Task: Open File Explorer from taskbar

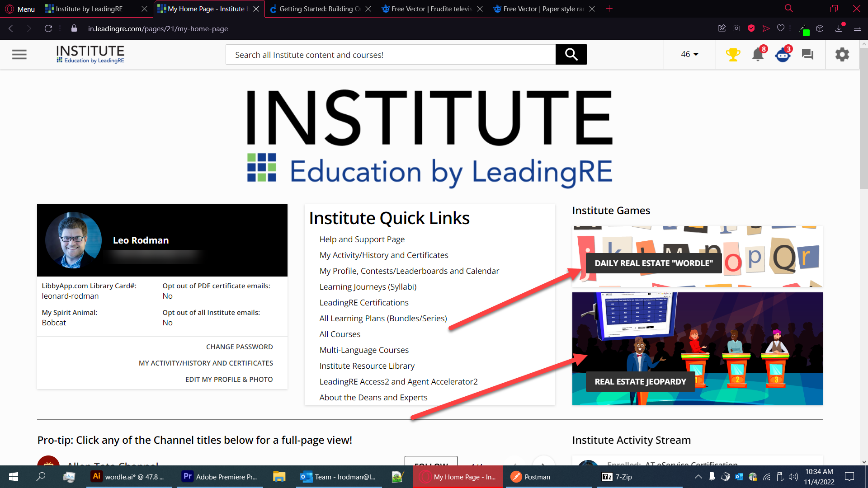Action: click(x=279, y=477)
